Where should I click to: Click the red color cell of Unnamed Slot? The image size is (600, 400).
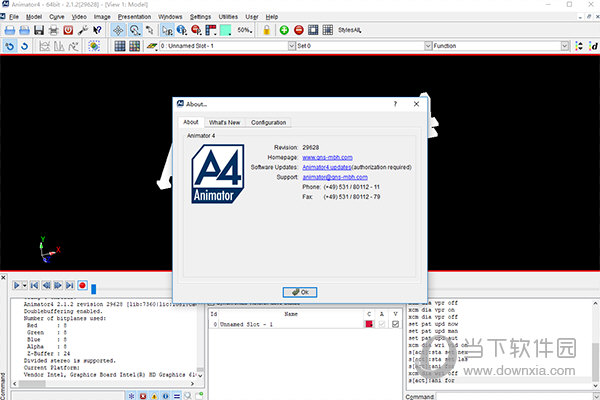point(369,324)
